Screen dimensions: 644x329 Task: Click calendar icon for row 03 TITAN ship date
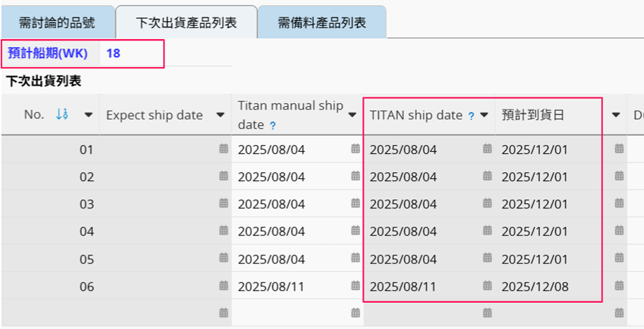(x=487, y=204)
